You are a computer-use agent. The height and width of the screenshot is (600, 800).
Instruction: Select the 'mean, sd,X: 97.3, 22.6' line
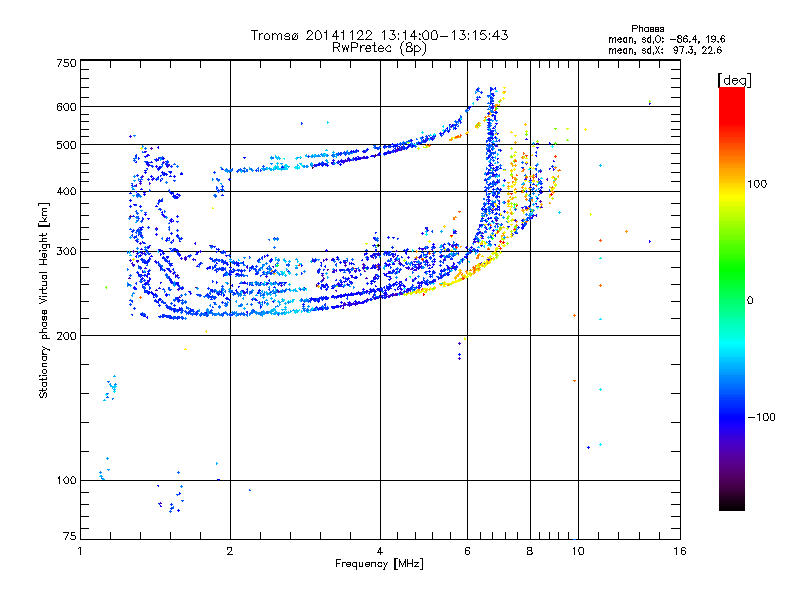665,50
